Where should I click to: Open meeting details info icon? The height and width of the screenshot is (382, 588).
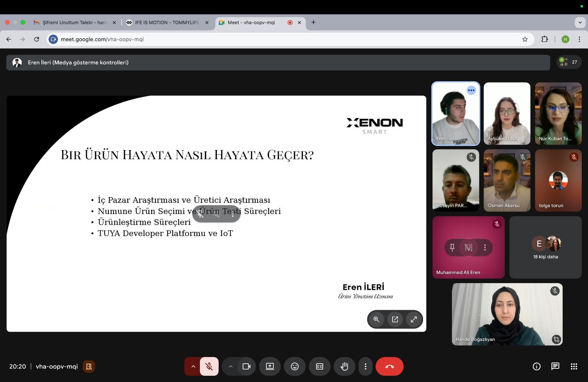[537, 366]
